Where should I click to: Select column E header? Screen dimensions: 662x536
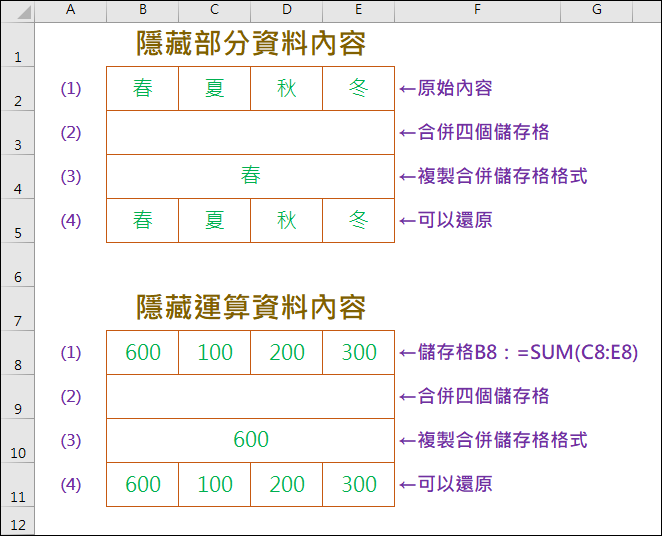[x=358, y=10]
